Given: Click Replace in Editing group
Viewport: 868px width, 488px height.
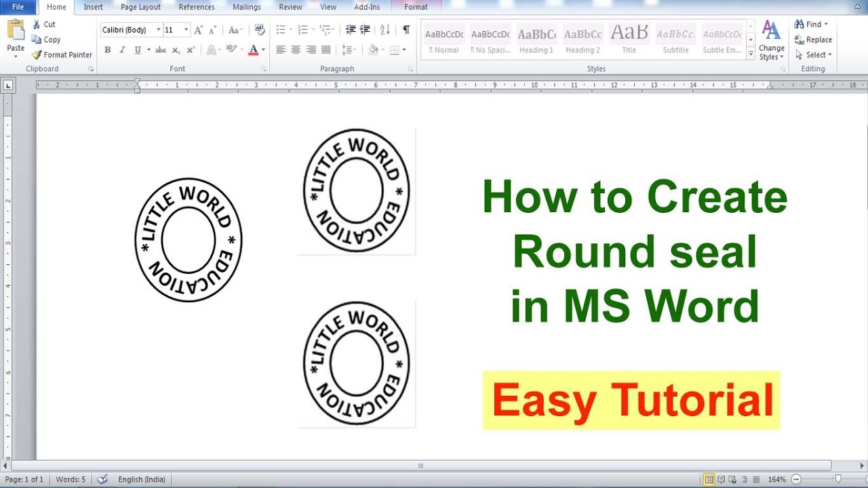Looking at the screenshot, I should pos(813,39).
